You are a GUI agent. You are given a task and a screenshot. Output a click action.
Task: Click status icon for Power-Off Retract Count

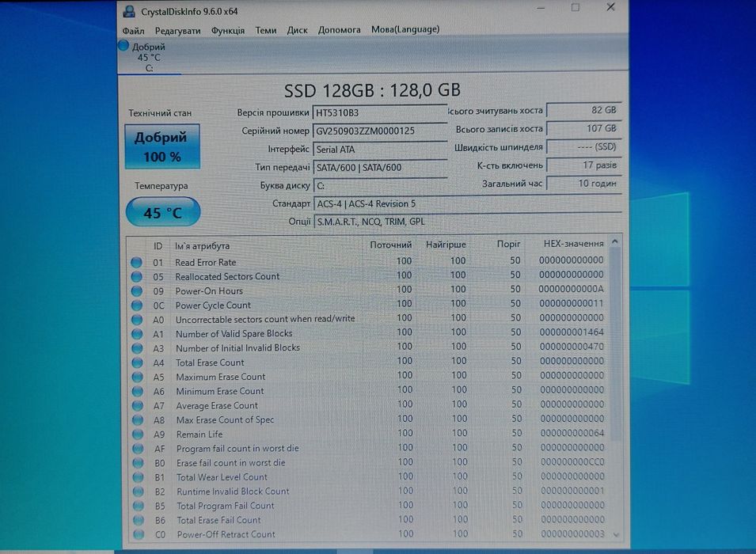click(139, 534)
